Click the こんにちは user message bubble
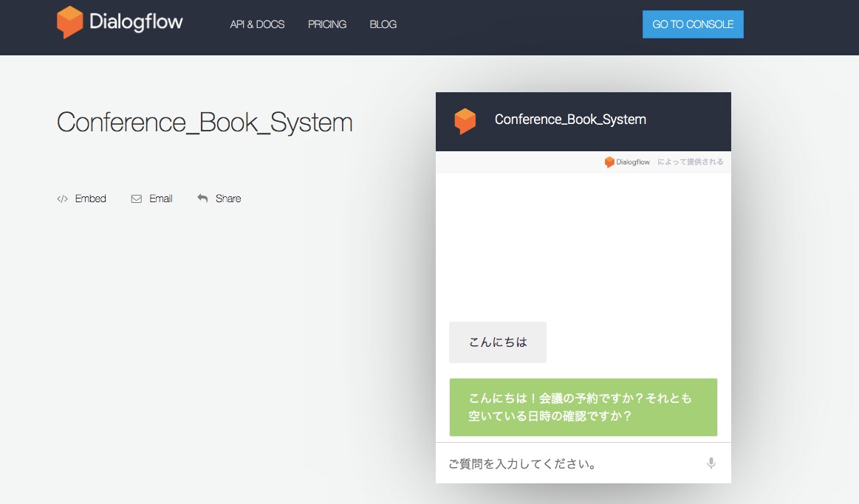 coord(497,342)
